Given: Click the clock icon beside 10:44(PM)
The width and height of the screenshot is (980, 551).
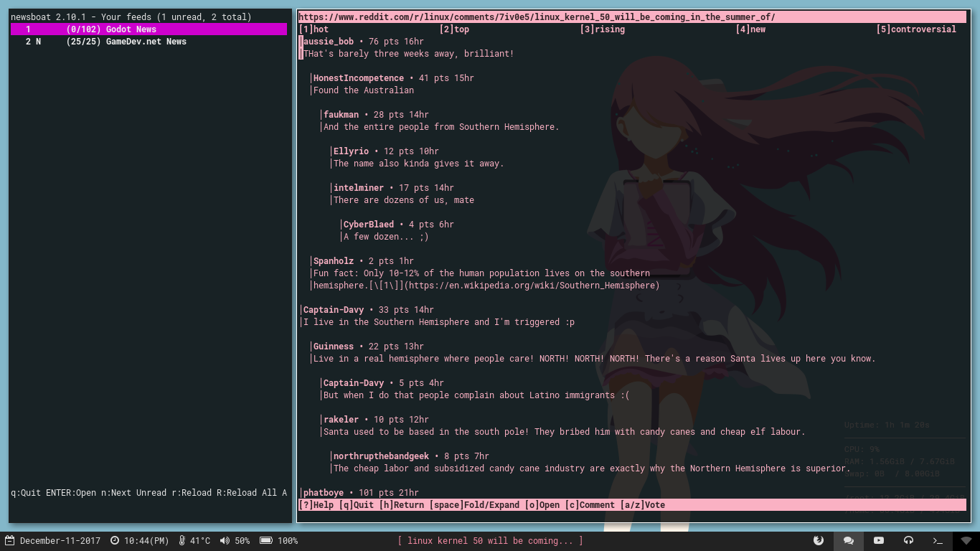Looking at the screenshot, I should [115, 540].
